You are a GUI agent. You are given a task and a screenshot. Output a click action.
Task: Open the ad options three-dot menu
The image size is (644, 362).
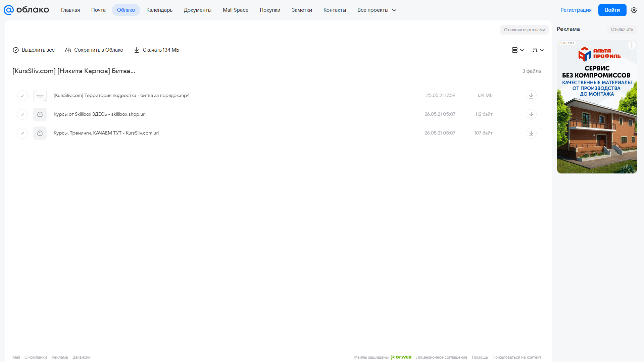[x=632, y=45]
